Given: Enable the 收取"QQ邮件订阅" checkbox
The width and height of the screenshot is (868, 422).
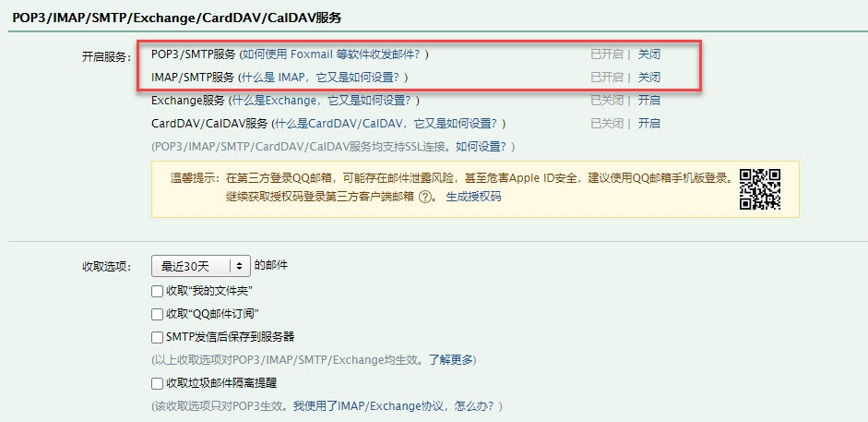Looking at the screenshot, I should 157,314.
